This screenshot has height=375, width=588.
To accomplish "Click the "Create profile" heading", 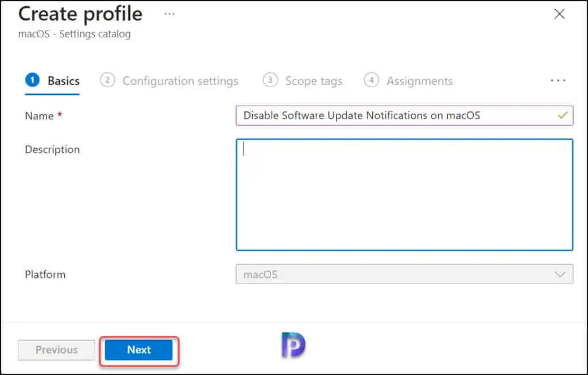I will click(80, 14).
